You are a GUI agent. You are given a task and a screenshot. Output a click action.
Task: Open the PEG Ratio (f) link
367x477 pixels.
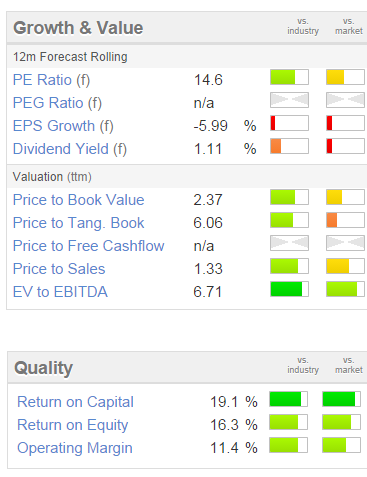tap(57, 103)
